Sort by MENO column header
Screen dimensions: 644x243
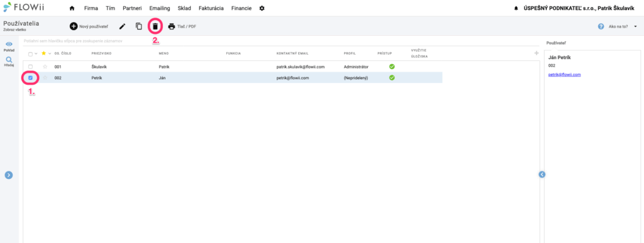(164, 53)
